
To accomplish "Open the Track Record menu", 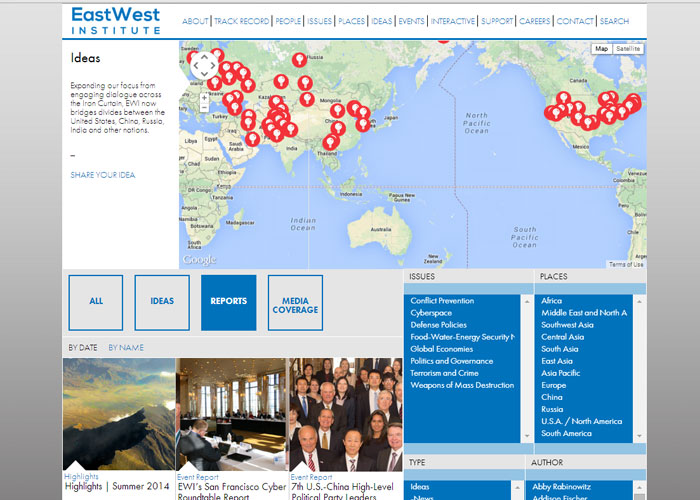I will [x=242, y=21].
